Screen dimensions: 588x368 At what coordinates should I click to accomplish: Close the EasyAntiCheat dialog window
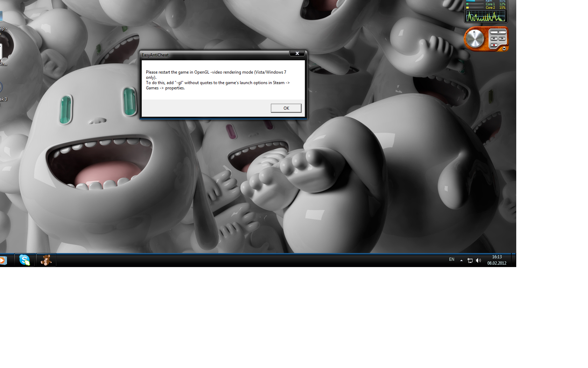(297, 53)
